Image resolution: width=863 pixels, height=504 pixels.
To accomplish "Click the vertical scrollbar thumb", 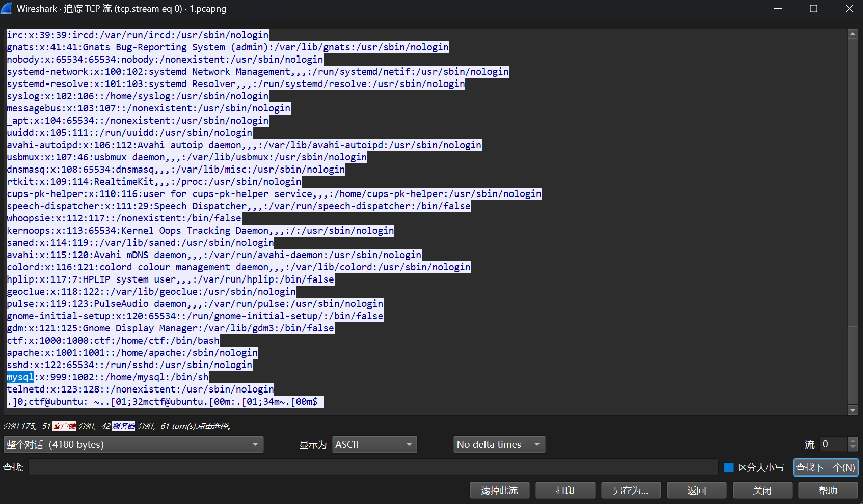I will [852, 365].
